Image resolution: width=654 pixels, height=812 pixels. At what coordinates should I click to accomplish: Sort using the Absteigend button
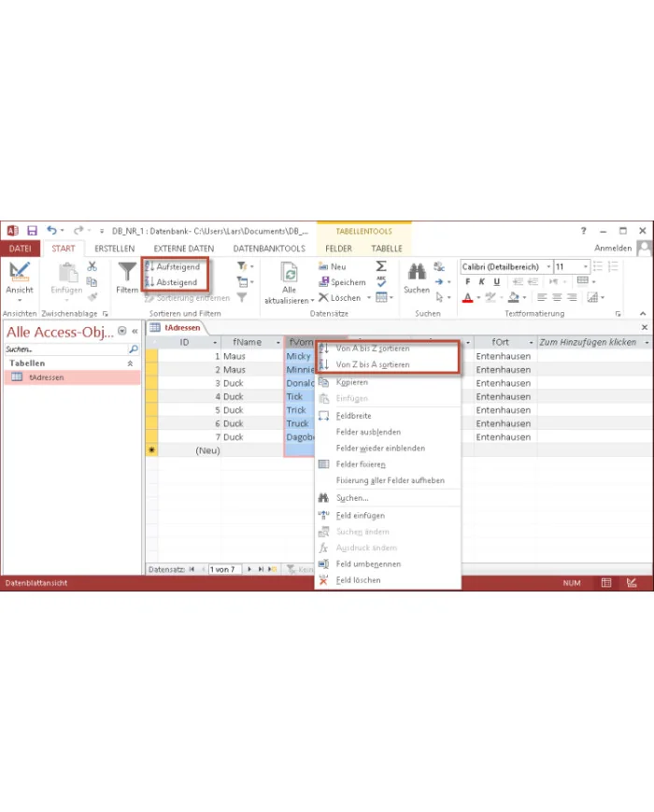[x=172, y=282]
